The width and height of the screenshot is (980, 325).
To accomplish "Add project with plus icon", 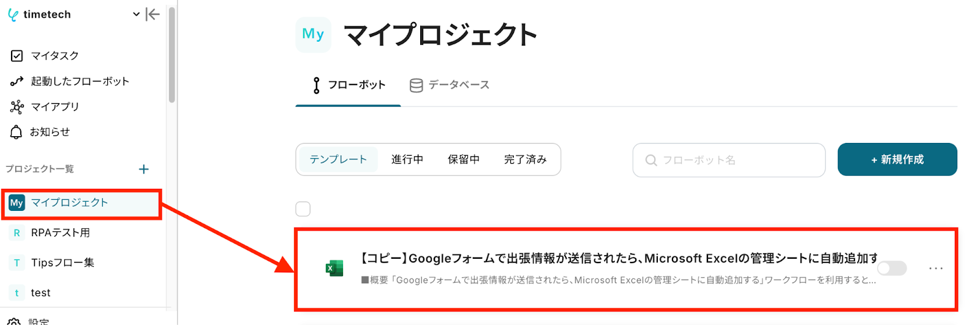I will pos(144,169).
